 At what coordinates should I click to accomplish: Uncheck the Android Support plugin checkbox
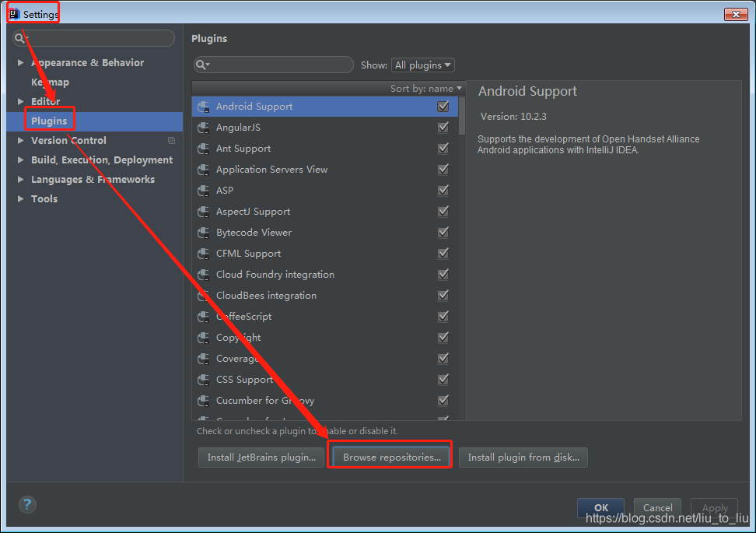coord(443,106)
